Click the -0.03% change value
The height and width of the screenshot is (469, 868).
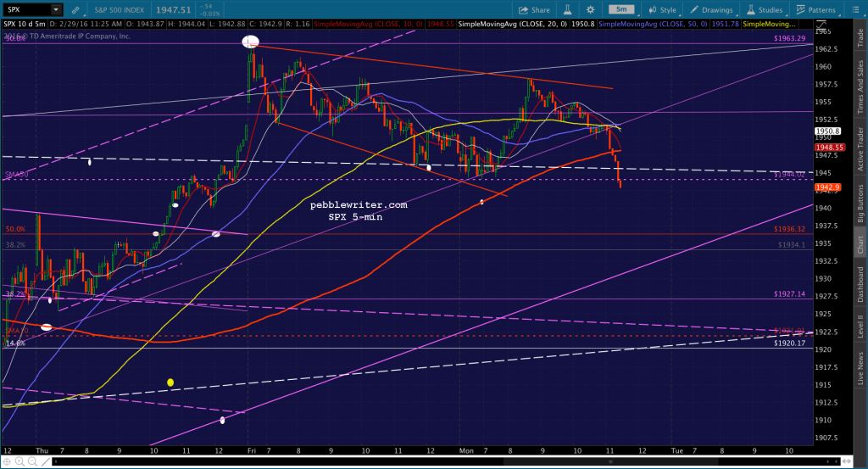210,14
